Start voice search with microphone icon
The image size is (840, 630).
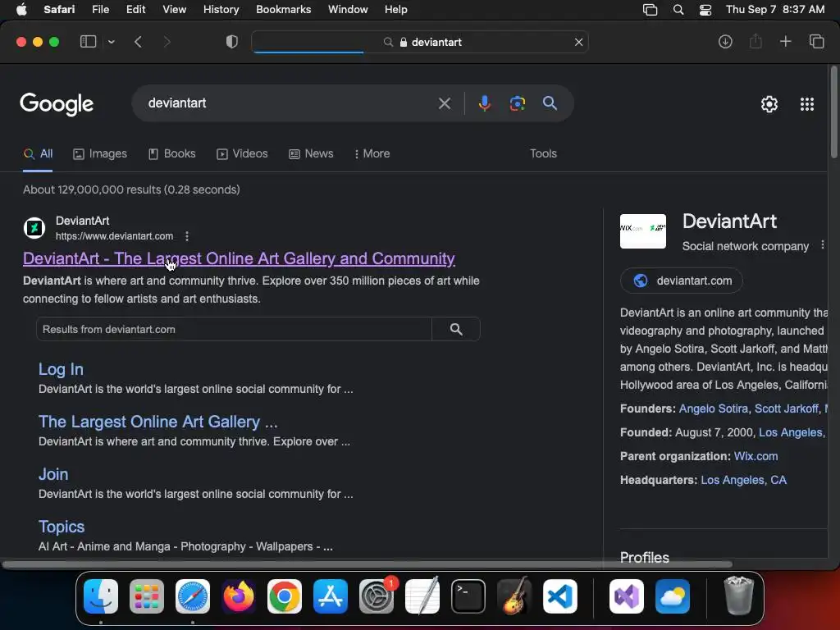click(x=484, y=103)
